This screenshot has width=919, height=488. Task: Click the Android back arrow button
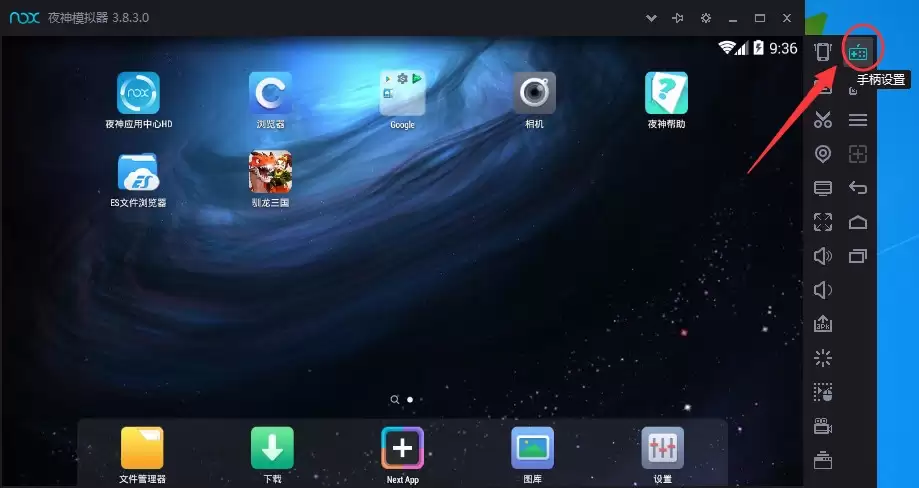858,187
